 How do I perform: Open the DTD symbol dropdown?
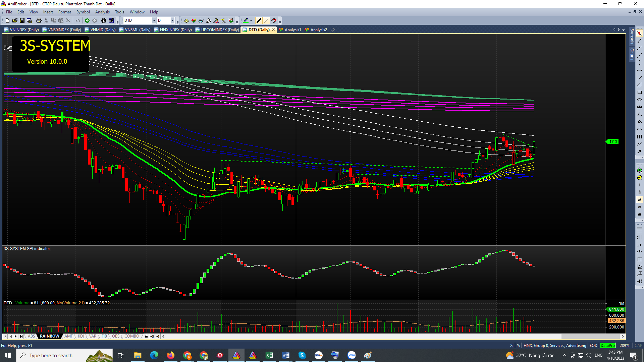(154, 20)
